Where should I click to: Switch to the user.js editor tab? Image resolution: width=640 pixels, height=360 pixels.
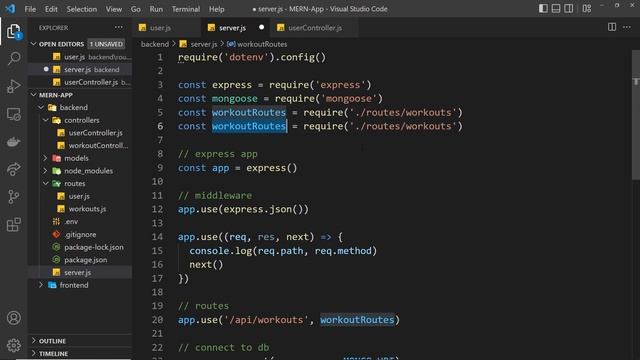(x=167, y=28)
